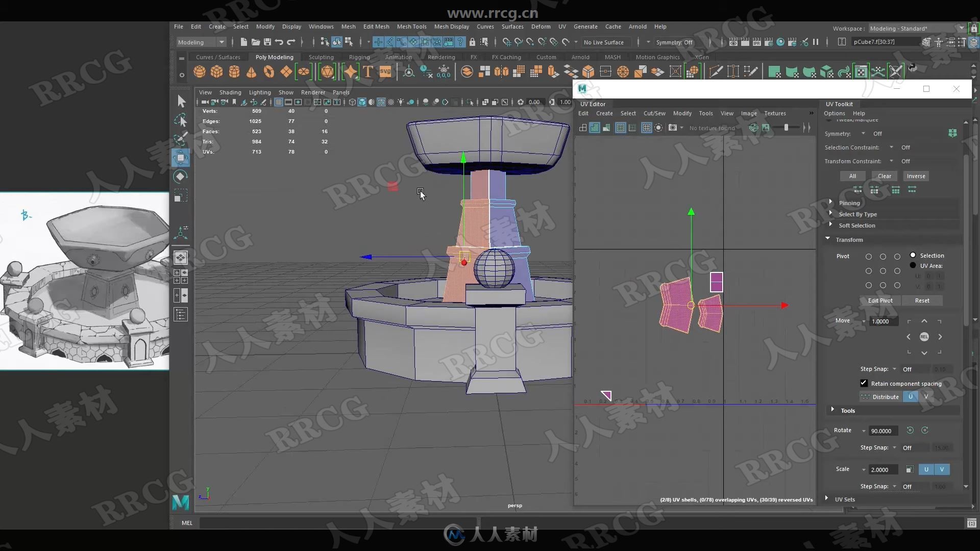Select the Cut/Sew menu in UV Editor

pos(654,113)
